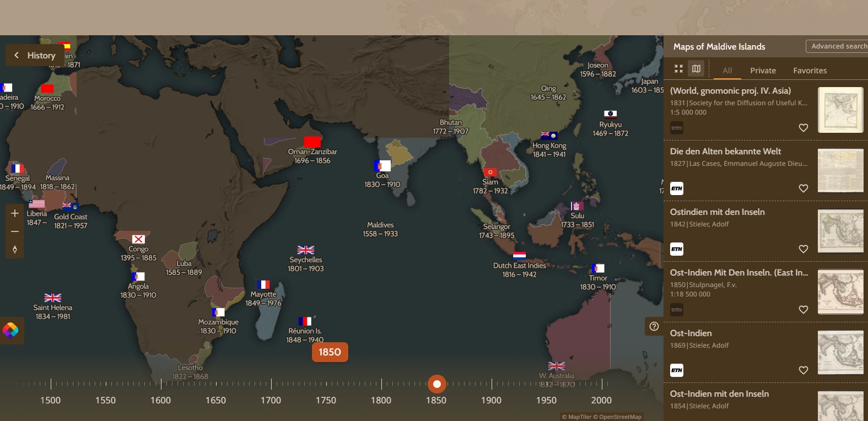Switch to the Favorites tab
This screenshot has height=421, width=868.
click(x=810, y=71)
